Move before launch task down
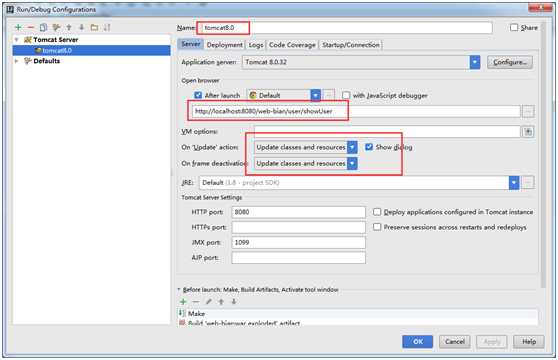The width and height of the screenshot is (558, 360). (x=234, y=302)
